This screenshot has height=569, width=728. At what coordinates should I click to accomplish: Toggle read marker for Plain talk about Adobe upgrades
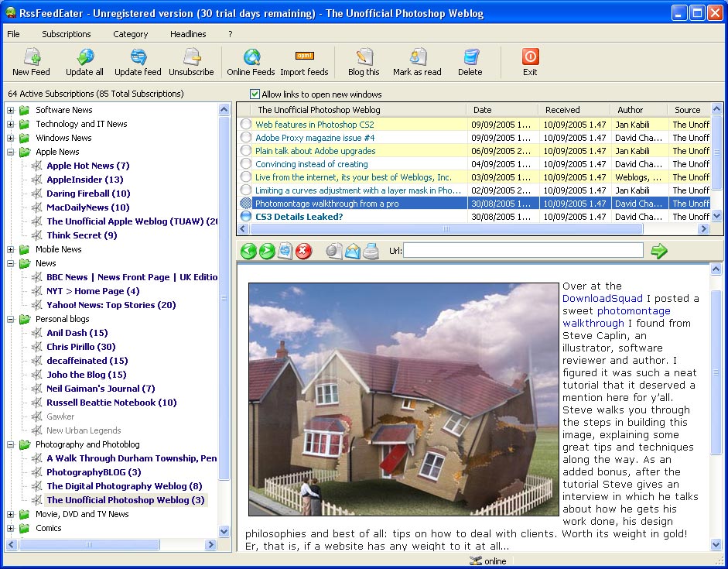[245, 150]
